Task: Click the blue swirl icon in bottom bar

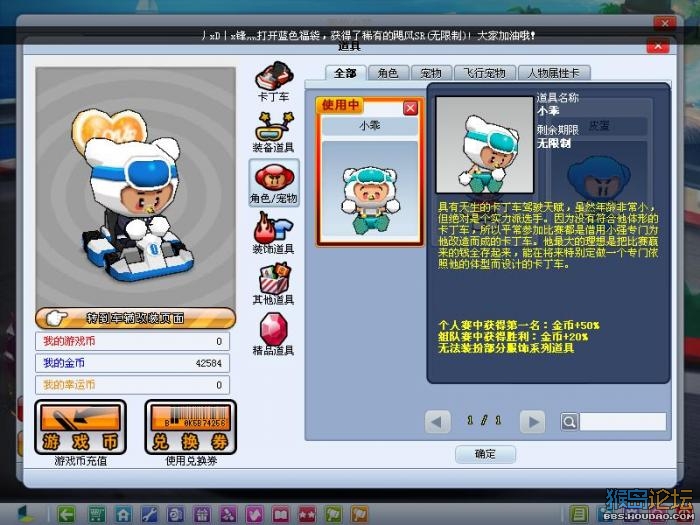Action: (x=175, y=515)
